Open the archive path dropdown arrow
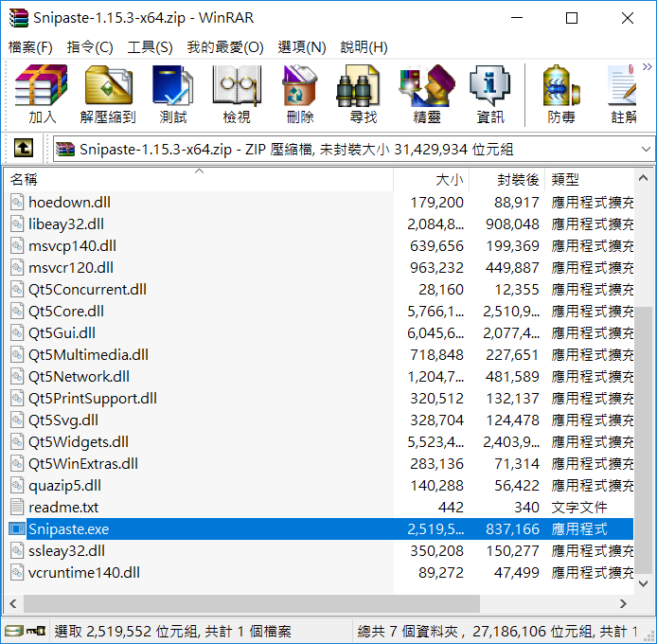 click(646, 150)
